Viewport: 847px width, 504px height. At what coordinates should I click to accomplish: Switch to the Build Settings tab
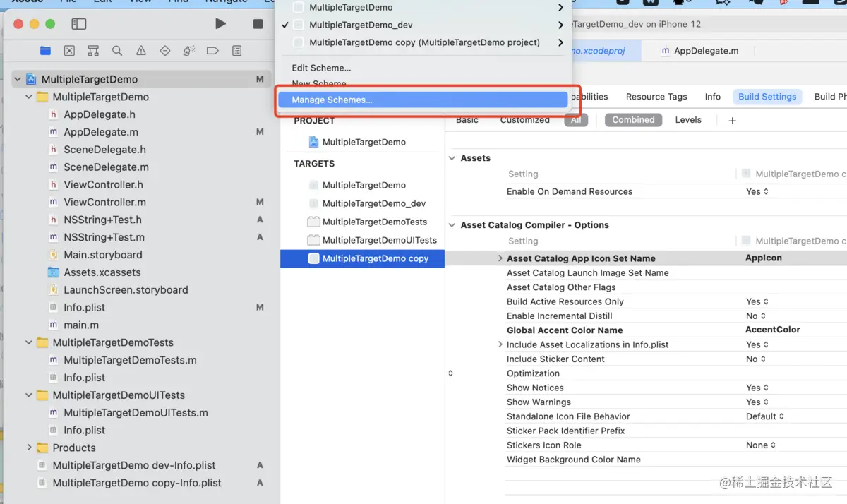point(767,97)
